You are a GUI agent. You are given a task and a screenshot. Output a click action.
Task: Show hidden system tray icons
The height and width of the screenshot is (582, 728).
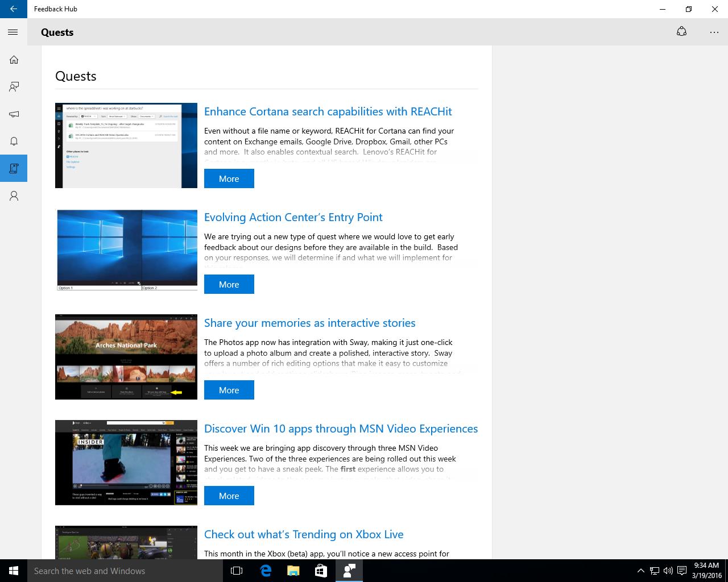point(640,571)
